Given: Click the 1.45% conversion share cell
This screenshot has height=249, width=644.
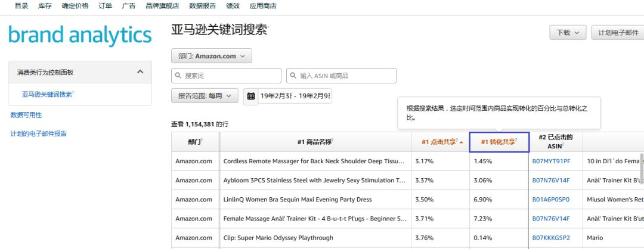Looking at the screenshot, I should click(499, 161).
